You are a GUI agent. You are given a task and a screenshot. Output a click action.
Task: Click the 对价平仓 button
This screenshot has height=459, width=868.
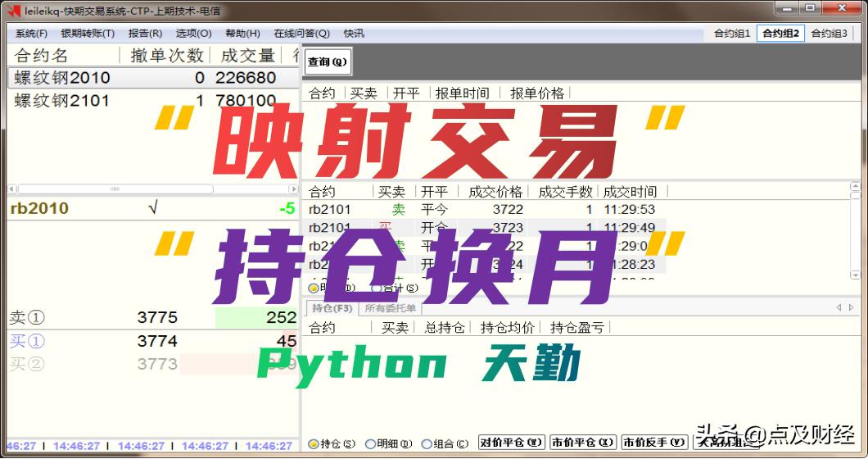pyautogui.click(x=512, y=443)
